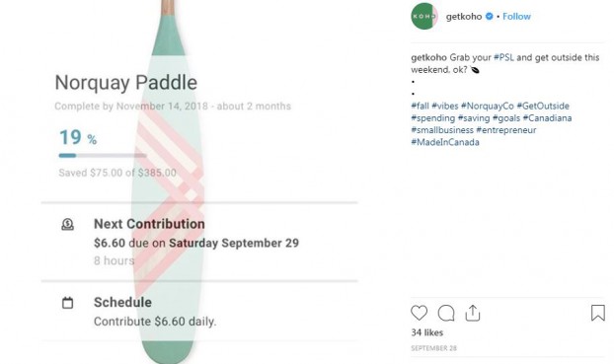Follow the getkoho account
614x364 pixels.
pos(516,17)
